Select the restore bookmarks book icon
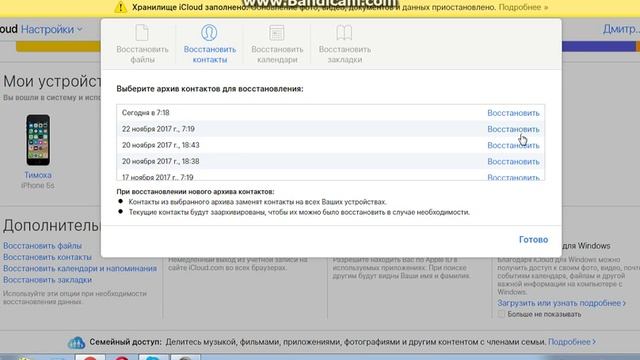 coord(344,33)
